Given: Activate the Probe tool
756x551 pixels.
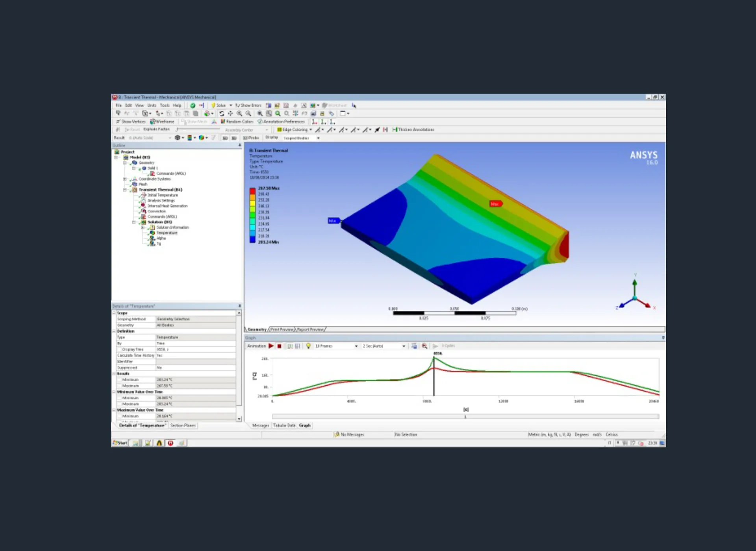Looking at the screenshot, I should click(251, 138).
